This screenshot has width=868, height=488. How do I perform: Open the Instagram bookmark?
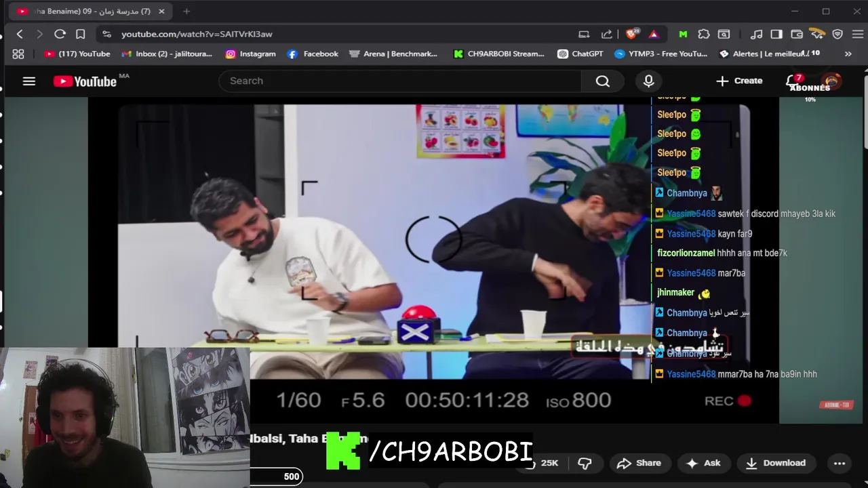[251, 54]
